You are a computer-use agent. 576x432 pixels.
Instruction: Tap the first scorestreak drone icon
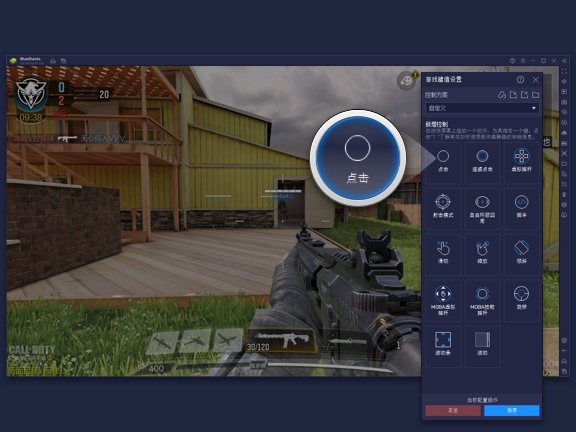click(163, 343)
